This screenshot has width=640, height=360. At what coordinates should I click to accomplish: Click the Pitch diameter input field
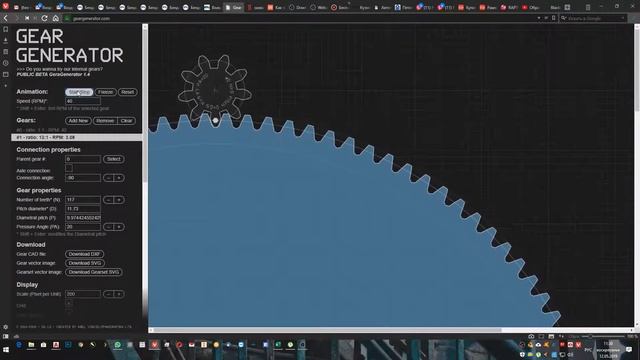tap(83, 209)
